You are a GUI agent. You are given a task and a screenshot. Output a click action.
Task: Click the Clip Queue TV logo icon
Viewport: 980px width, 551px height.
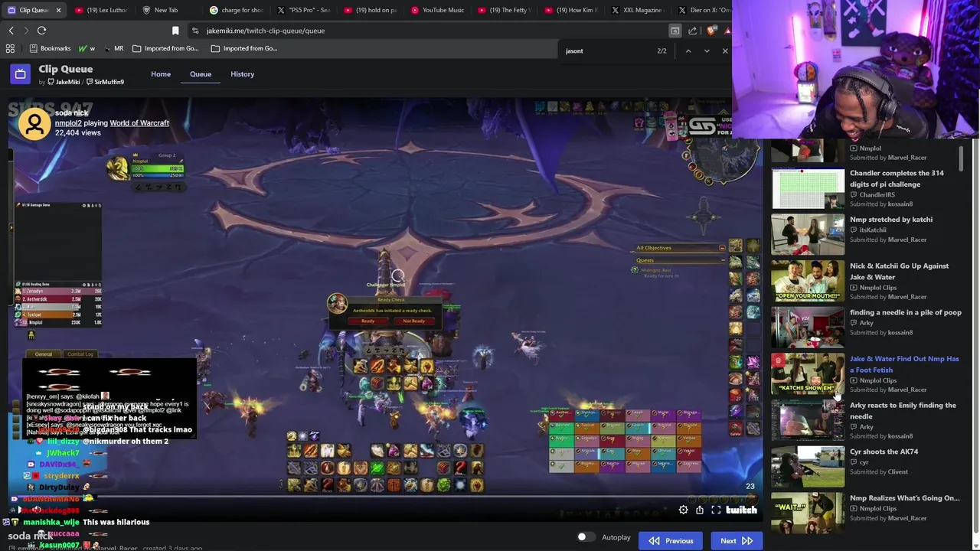coord(20,74)
